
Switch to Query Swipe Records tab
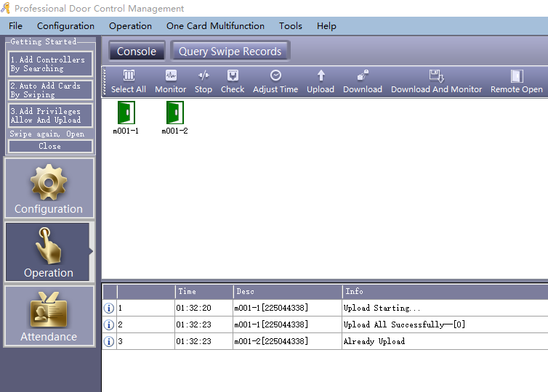pos(230,52)
